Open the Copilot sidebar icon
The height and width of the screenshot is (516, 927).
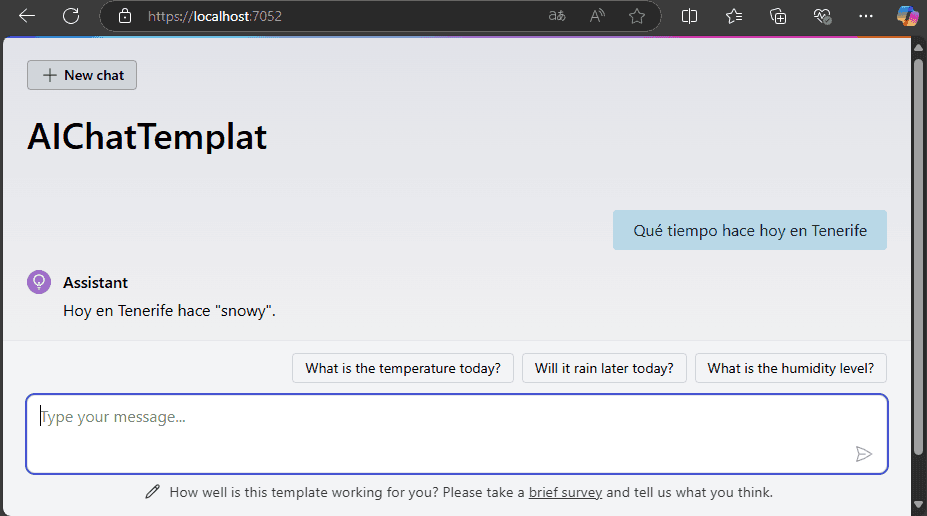907,16
